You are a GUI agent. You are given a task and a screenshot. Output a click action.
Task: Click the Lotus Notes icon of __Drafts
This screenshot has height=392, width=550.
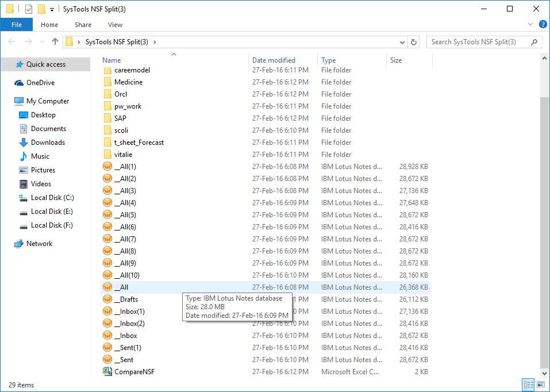[107, 299]
